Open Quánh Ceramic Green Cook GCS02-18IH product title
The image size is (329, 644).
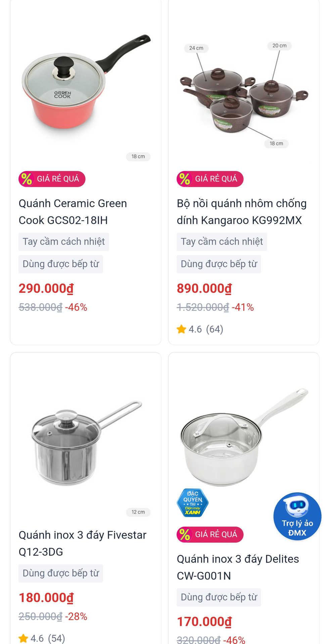[x=73, y=212]
